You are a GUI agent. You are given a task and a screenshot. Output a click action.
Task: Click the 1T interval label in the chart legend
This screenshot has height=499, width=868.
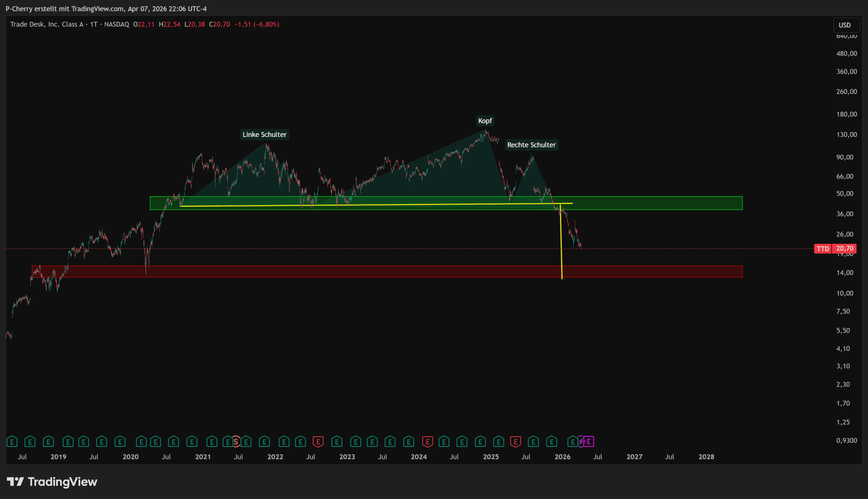point(94,24)
